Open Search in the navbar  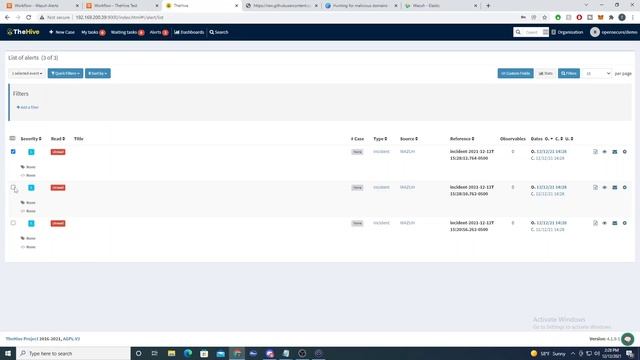tap(219, 32)
